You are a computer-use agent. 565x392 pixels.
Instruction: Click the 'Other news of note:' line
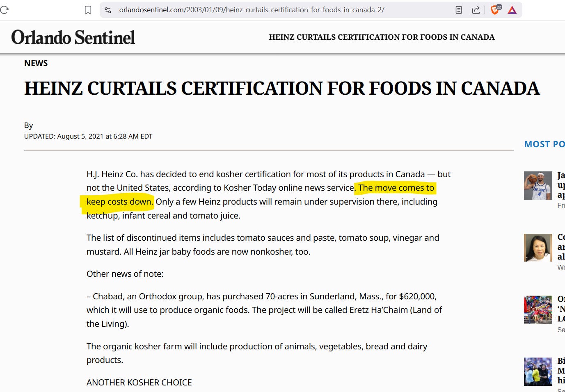tap(125, 274)
